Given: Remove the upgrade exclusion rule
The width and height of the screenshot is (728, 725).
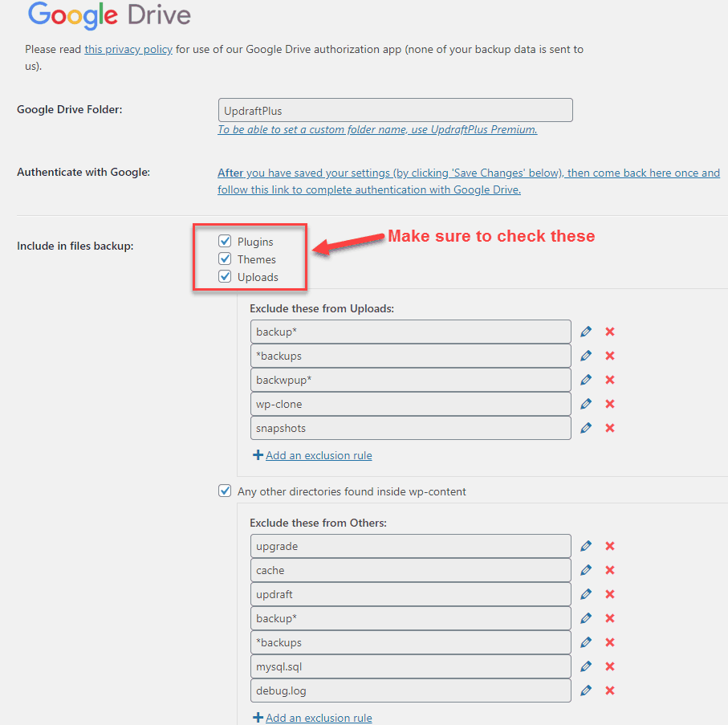Looking at the screenshot, I should point(610,546).
